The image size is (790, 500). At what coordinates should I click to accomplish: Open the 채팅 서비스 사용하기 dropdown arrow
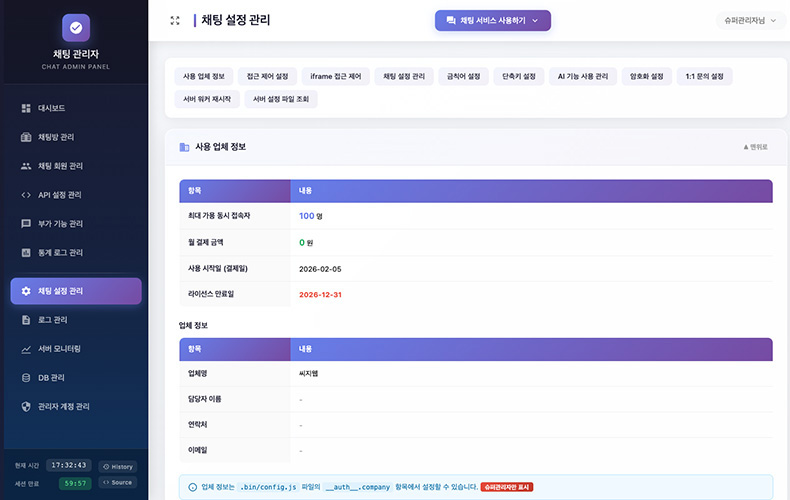pos(535,21)
